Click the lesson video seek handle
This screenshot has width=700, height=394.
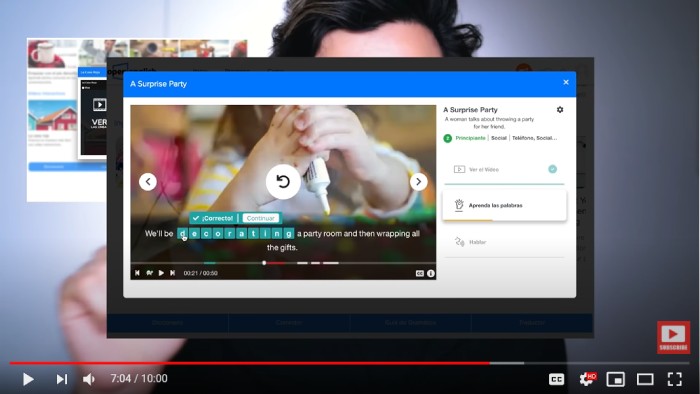coord(264,263)
